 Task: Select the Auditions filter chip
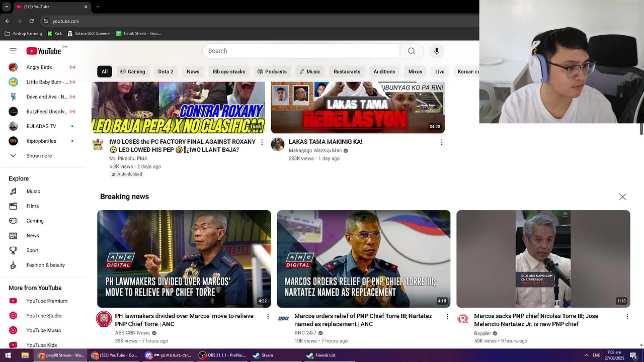(384, 71)
